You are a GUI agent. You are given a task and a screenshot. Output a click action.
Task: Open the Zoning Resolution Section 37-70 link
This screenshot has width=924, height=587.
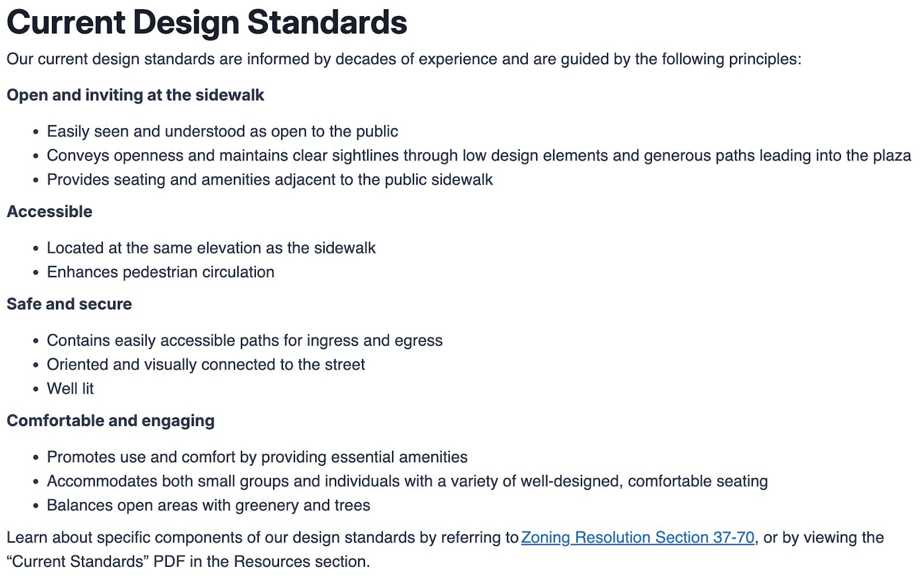(x=638, y=537)
